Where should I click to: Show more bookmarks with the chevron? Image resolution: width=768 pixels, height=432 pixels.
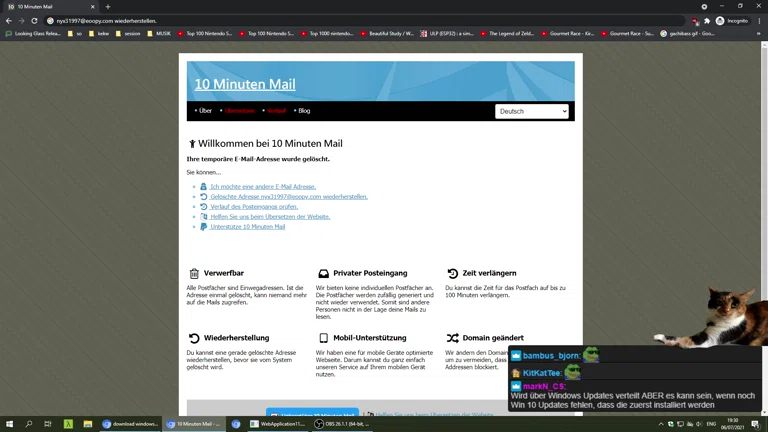(x=759, y=34)
